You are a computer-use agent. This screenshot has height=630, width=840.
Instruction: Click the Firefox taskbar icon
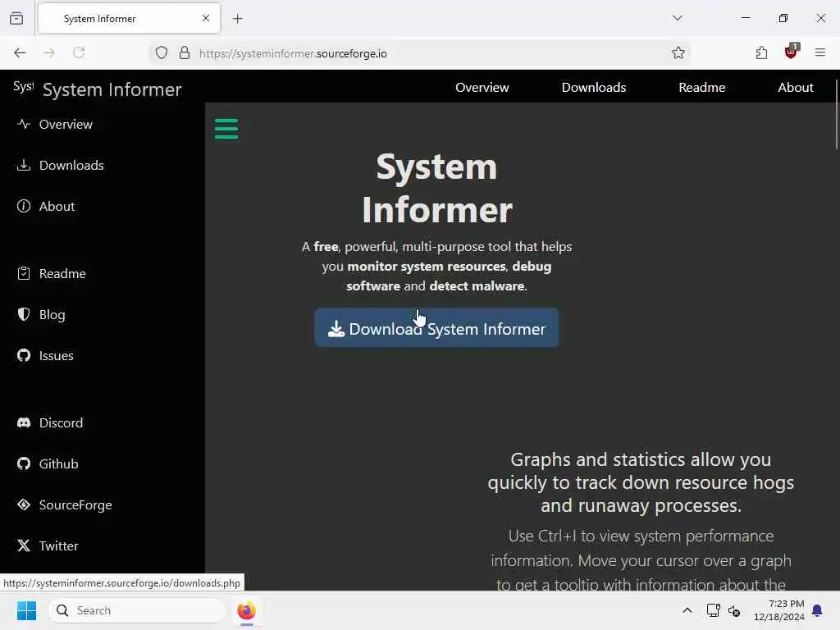(246, 610)
